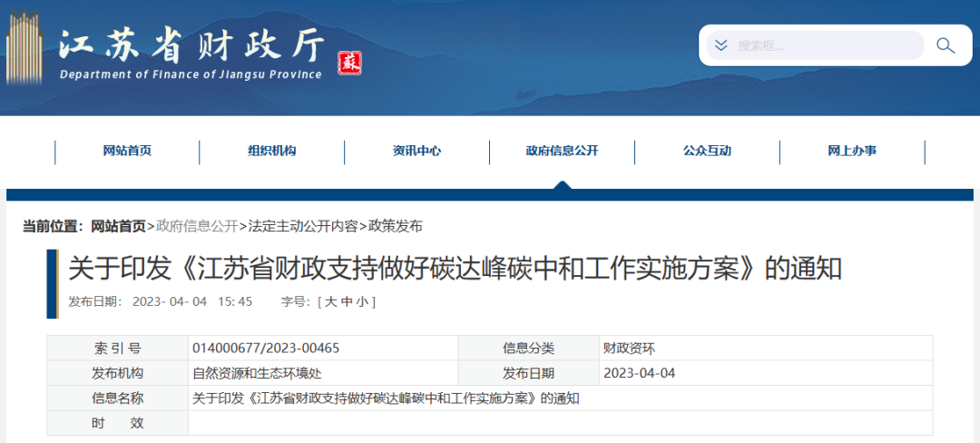Set font size to 小
This screenshot has width=980, height=443.
click(362, 301)
